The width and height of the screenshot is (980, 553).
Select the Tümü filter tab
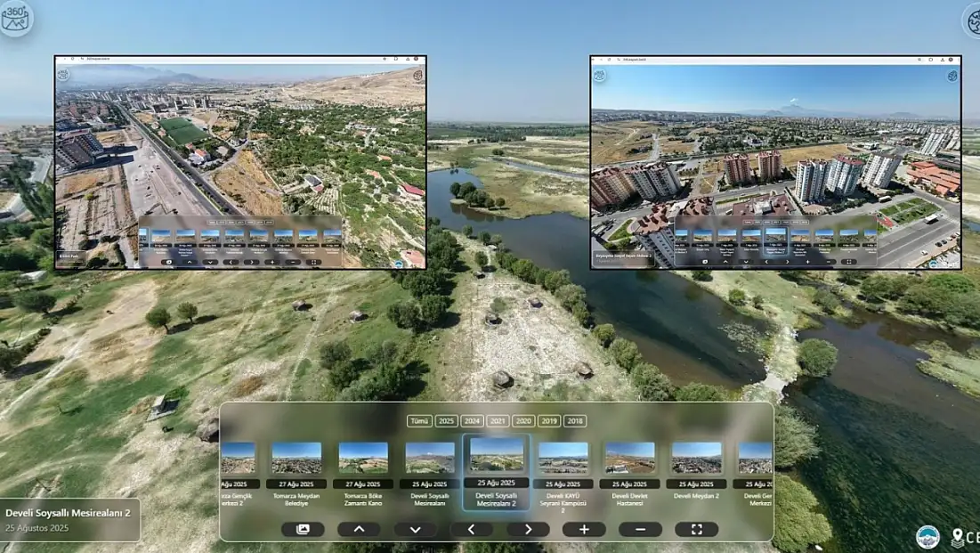click(x=418, y=420)
